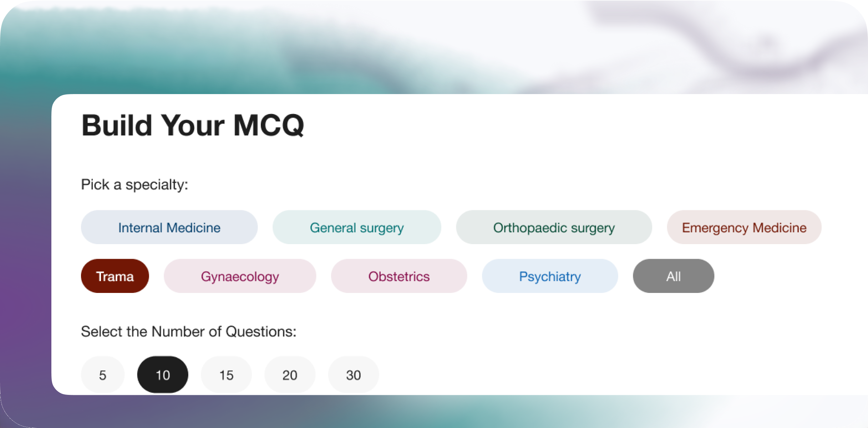Choose the General surgery specialty
868x428 pixels.
click(x=356, y=227)
